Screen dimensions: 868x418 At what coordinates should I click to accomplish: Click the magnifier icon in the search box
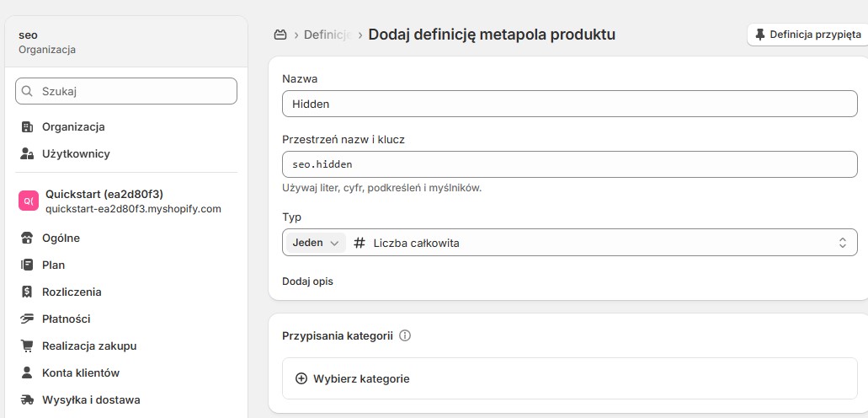(27, 92)
